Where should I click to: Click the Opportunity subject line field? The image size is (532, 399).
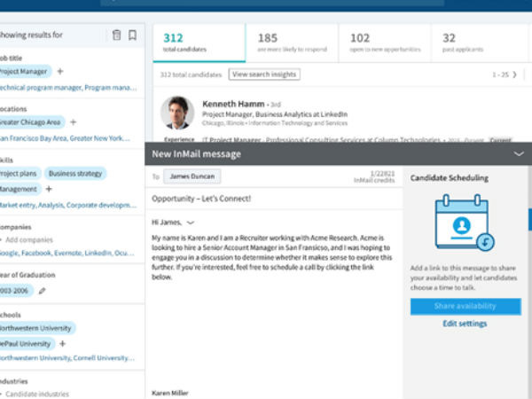click(275, 199)
